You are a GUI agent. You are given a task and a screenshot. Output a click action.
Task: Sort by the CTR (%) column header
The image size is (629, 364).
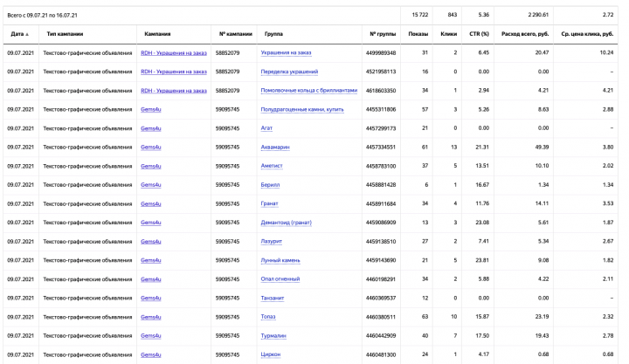(479, 34)
